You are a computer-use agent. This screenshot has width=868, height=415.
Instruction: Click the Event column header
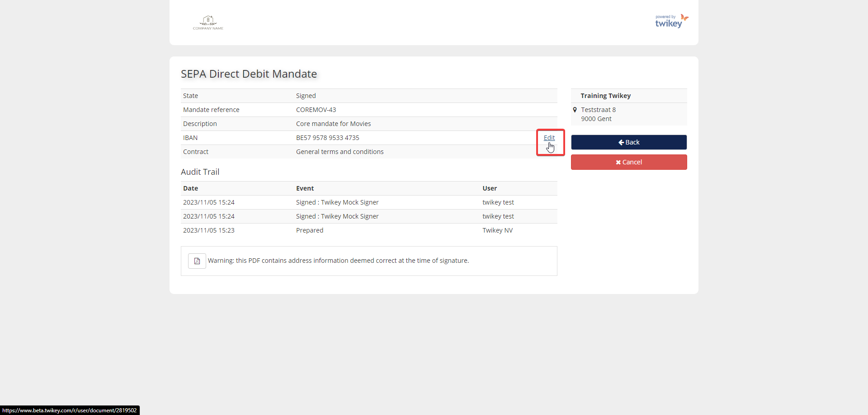tap(305, 188)
